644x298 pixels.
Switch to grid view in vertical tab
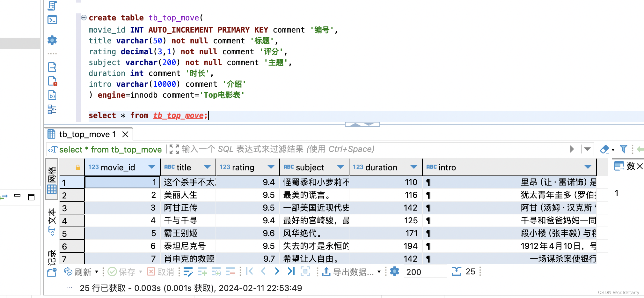[x=52, y=180]
